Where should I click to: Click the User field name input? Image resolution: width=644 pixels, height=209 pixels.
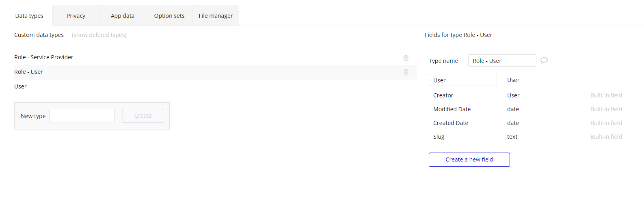pyautogui.click(x=462, y=80)
